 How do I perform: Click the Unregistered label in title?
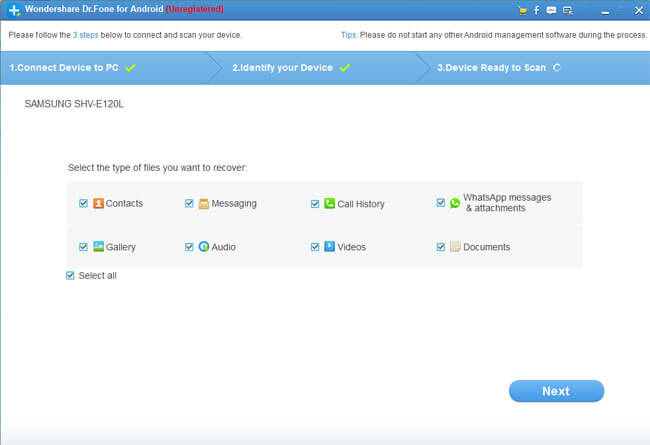click(195, 9)
